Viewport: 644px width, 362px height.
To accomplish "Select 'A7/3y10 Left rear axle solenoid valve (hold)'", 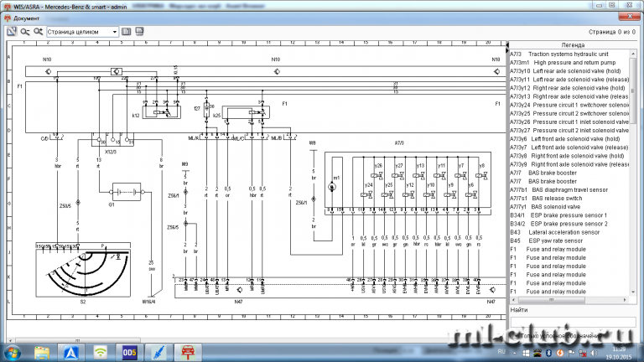I will click(569, 71).
